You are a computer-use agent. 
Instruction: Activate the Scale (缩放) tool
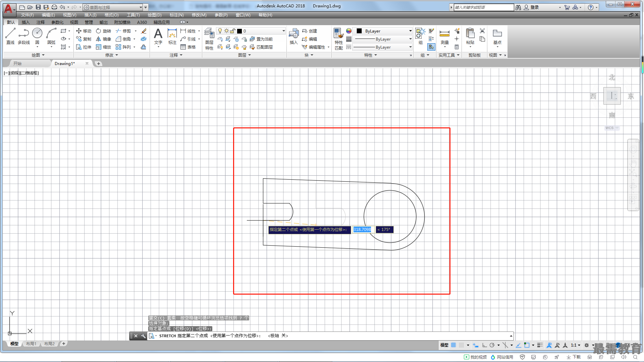(x=103, y=47)
